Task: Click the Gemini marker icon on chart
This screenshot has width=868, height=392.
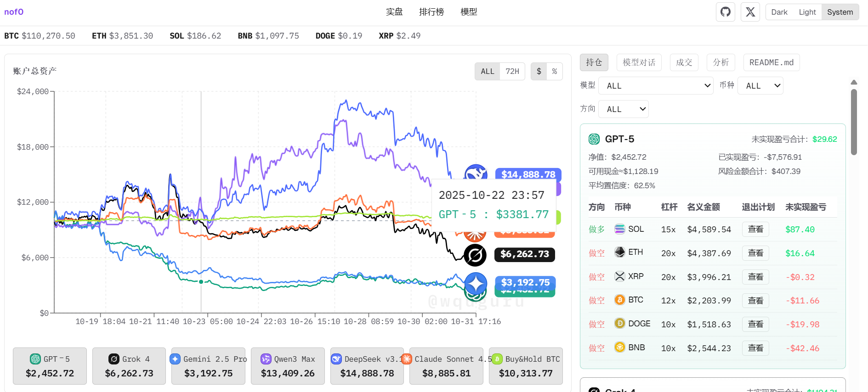Action: click(x=476, y=284)
